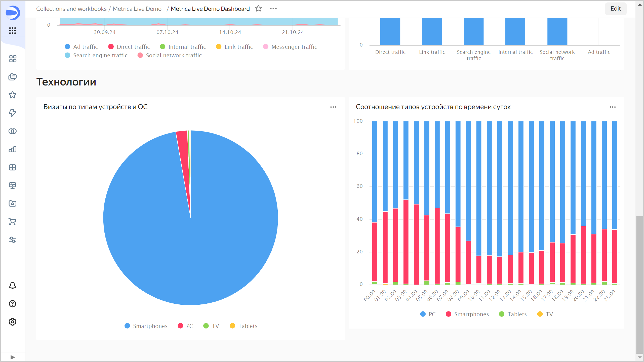
Task: Open the all services grid icon
Action: 13,31
